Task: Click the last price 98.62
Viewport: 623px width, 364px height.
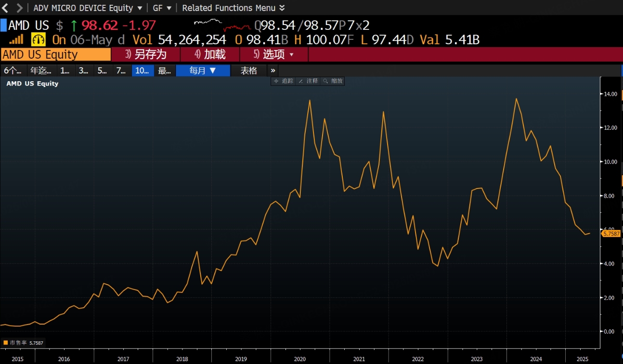Action: pos(100,25)
